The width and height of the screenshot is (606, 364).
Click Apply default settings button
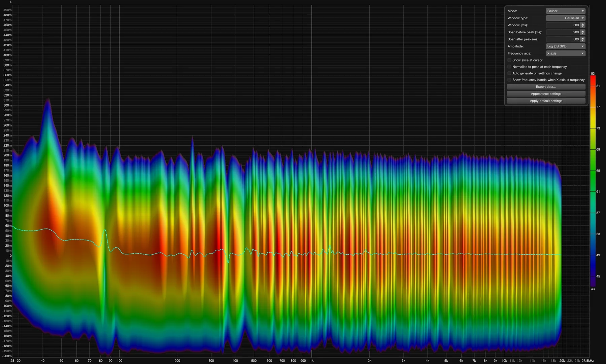point(546,101)
